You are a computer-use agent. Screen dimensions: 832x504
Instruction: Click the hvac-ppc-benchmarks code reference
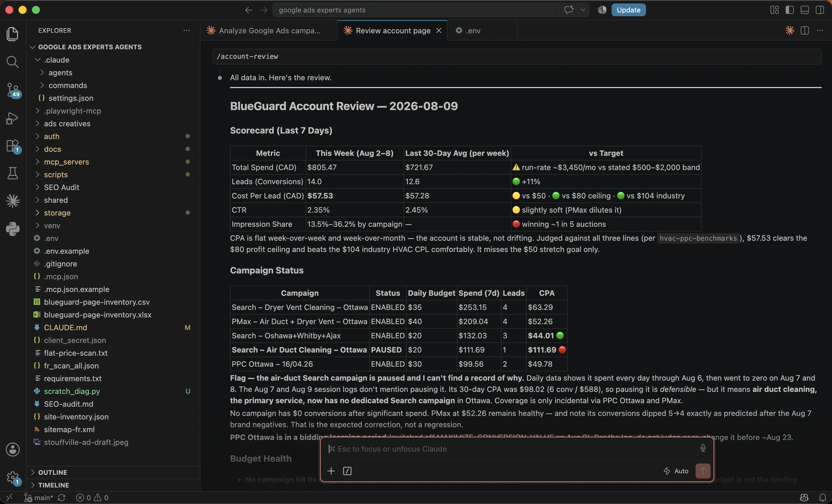698,238
